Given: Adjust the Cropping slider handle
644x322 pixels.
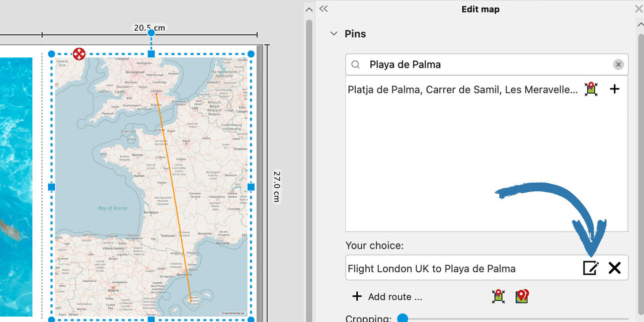Looking at the screenshot, I should point(402,318).
